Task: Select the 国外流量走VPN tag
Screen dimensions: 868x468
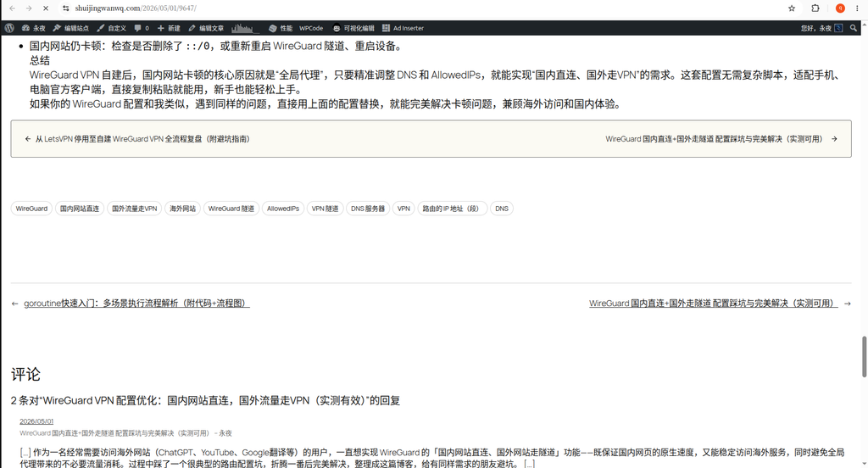Action: click(135, 209)
